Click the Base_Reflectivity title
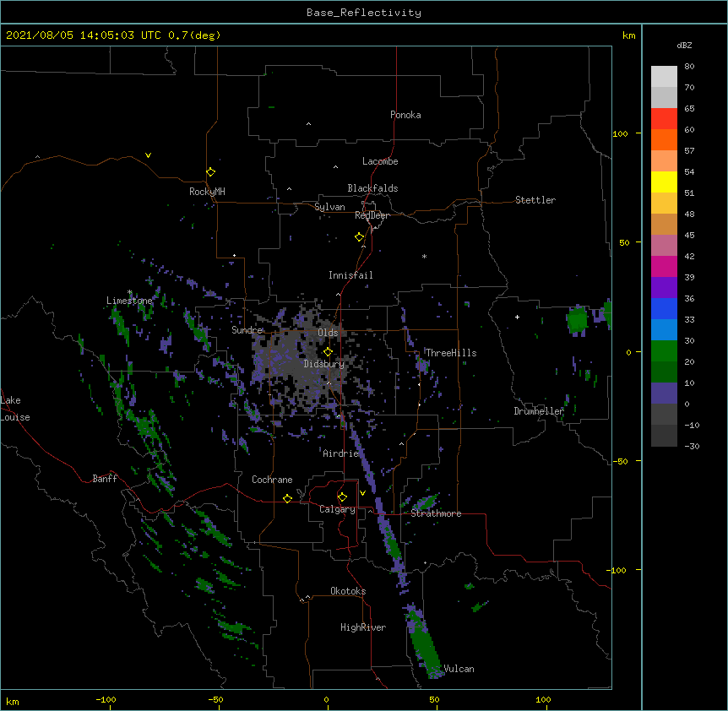 [x=364, y=13]
